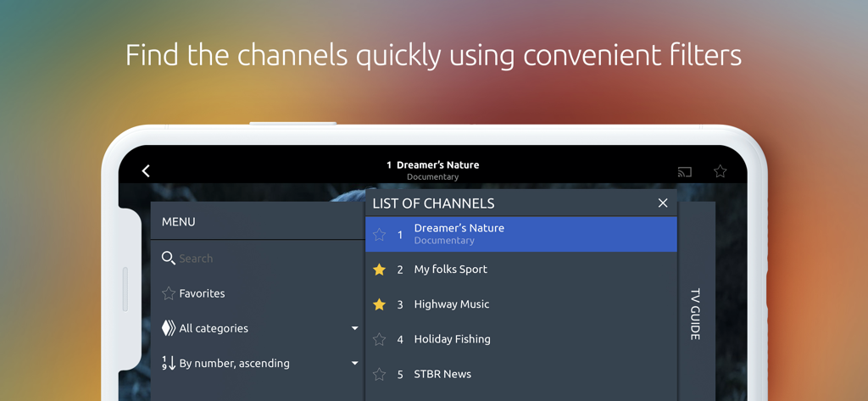The width and height of the screenshot is (868, 401).
Task: Unfavorite My folks Sport channel
Action: click(x=380, y=270)
